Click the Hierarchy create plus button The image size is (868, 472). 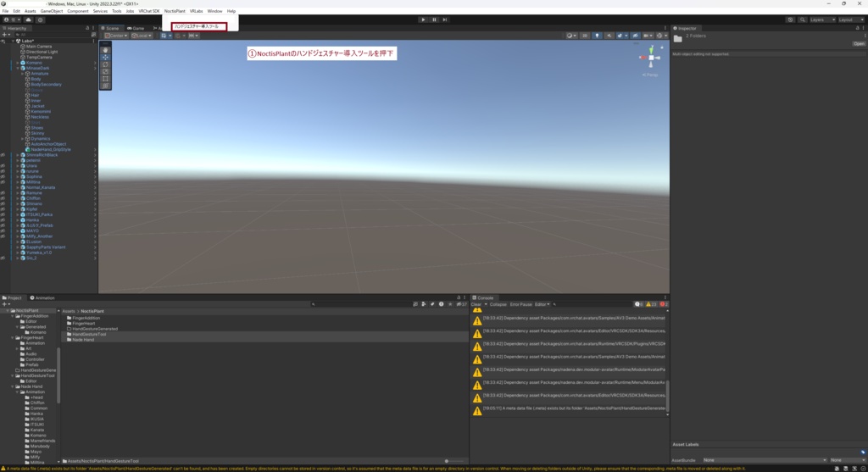pos(4,34)
